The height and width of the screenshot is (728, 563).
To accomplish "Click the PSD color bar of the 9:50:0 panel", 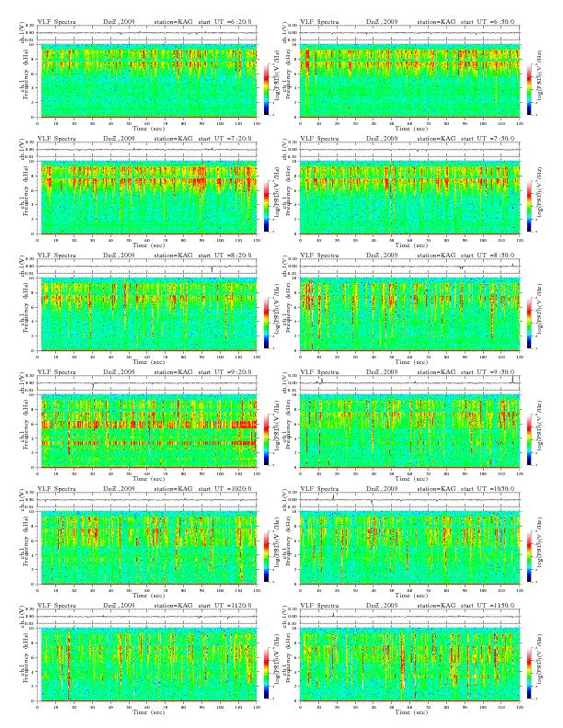I will [530, 439].
